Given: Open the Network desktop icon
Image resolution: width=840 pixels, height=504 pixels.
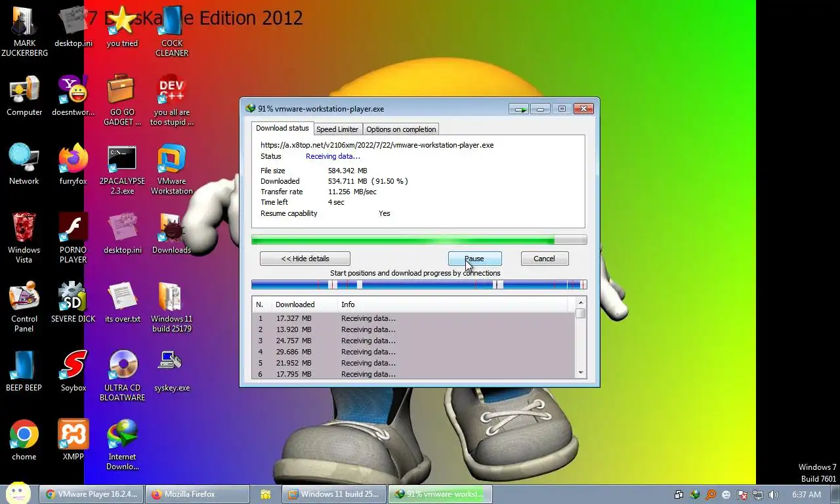Looking at the screenshot, I should click(x=24, y=165).
